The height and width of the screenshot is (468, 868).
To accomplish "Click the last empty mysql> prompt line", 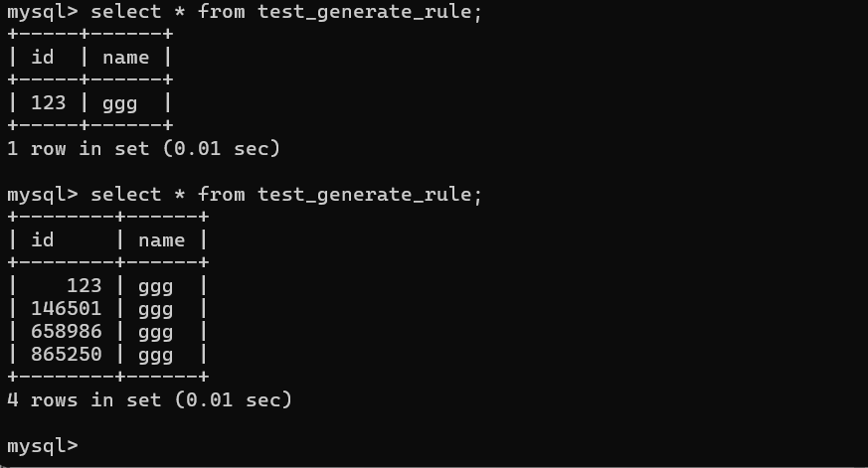I will coord(43,446).
